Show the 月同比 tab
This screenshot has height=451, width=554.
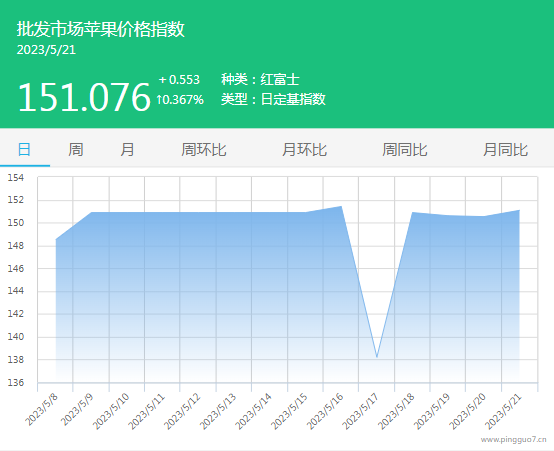coord(505,150)
